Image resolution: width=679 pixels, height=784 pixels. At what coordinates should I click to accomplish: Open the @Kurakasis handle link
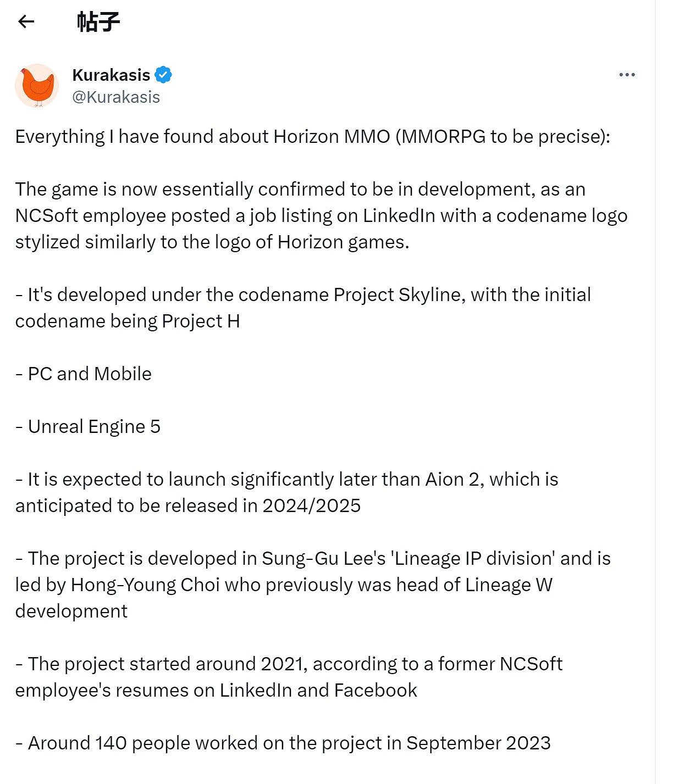pyautogui.click(x=116, y=97)
